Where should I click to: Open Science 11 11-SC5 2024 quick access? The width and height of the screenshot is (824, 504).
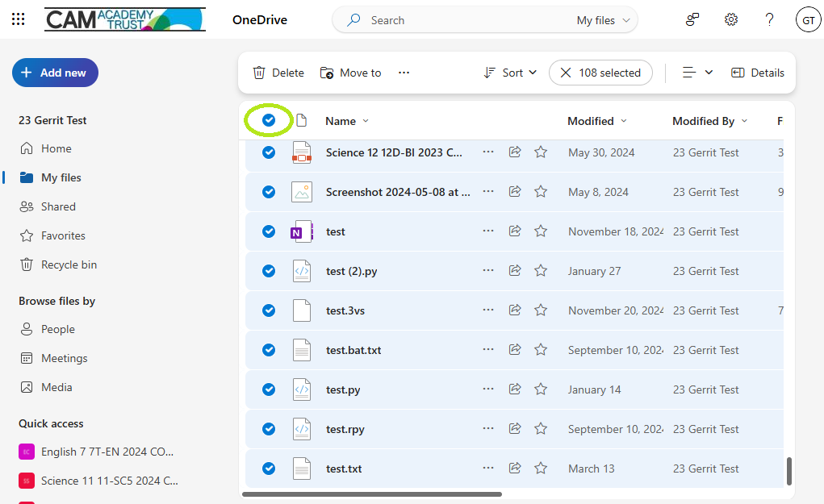point(98,481)
